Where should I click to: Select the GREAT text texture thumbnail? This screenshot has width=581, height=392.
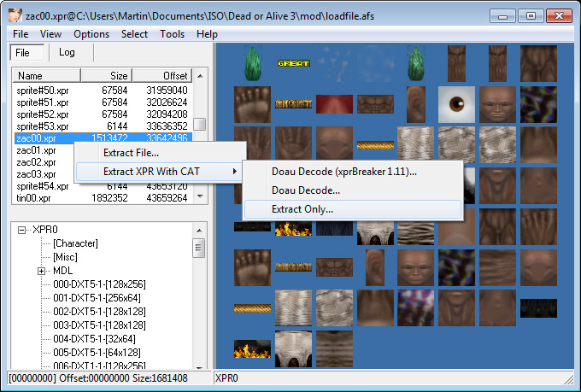[293, 64]
